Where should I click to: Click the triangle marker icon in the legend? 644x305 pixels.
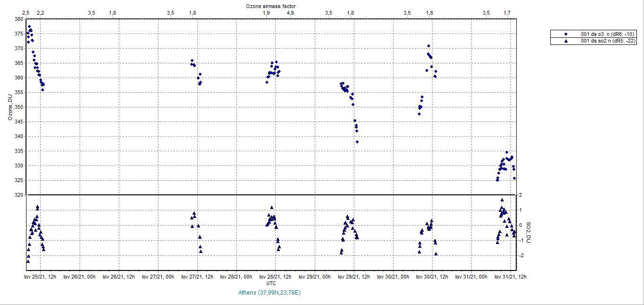(566, 41)
